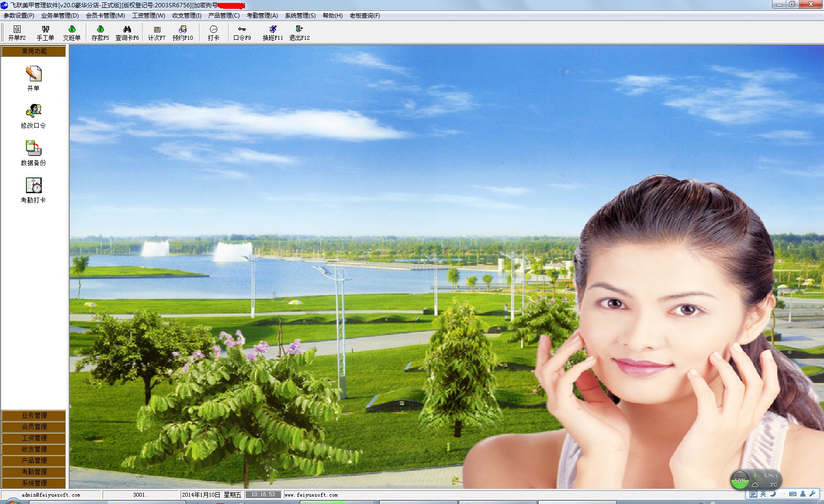This screenshot has height=504, width=824.
Task: Open the 参数设置(P) menu
Action: tap(19, 16)
